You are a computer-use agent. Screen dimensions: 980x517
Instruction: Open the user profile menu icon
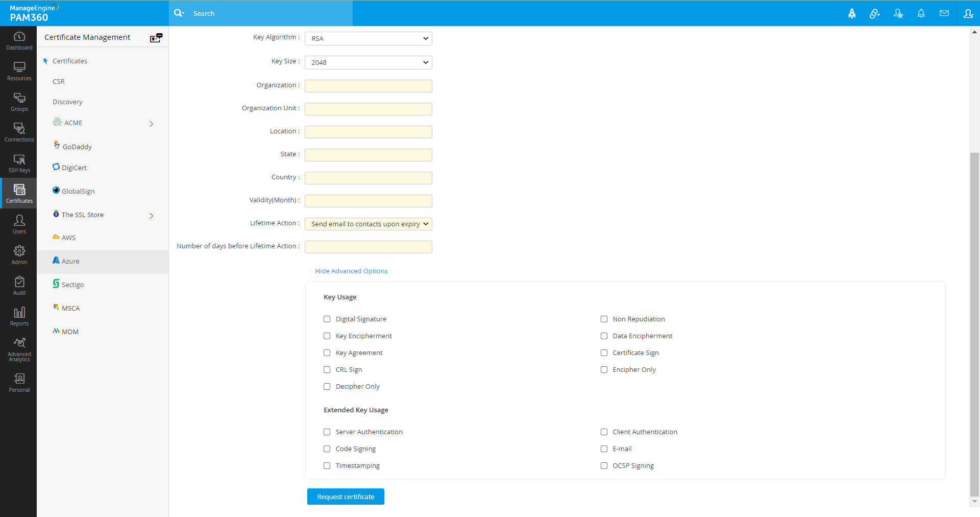pyautogui.click(x=968, y=14)
